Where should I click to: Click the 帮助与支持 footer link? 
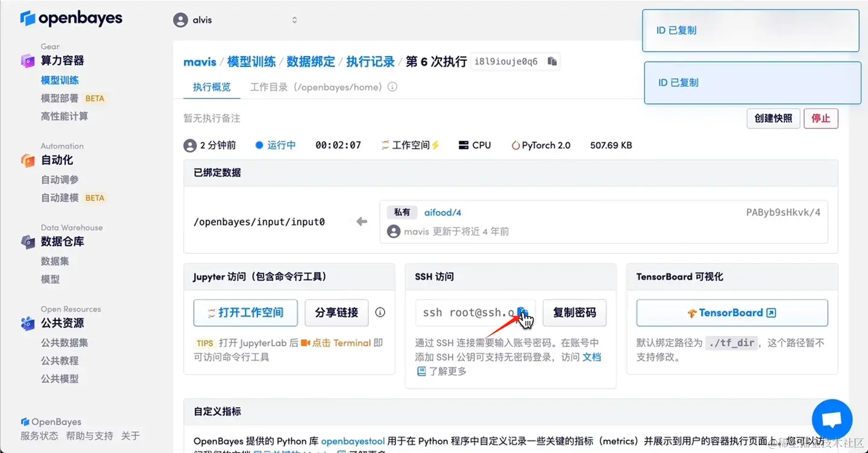point(89,436)
